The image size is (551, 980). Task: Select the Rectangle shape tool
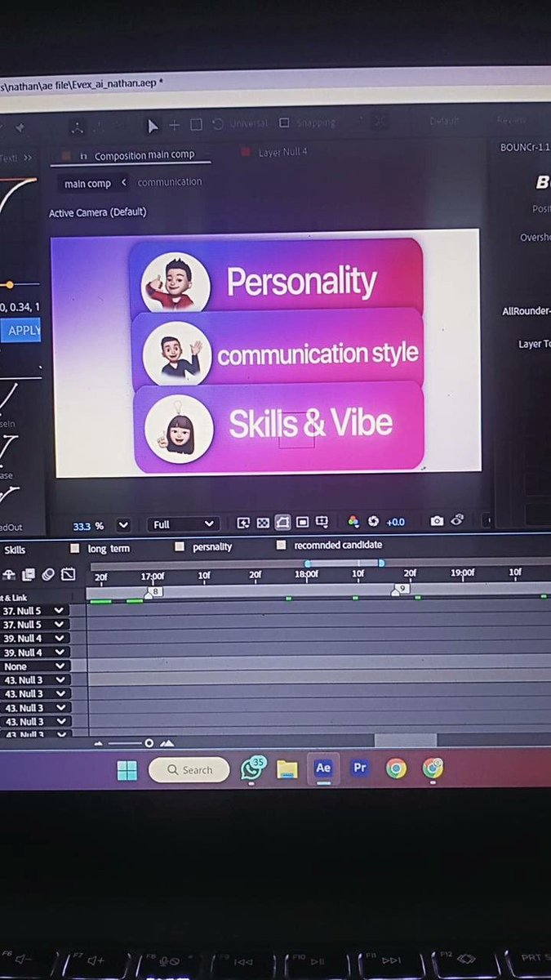pyautogui.click(x=196, y=125)
